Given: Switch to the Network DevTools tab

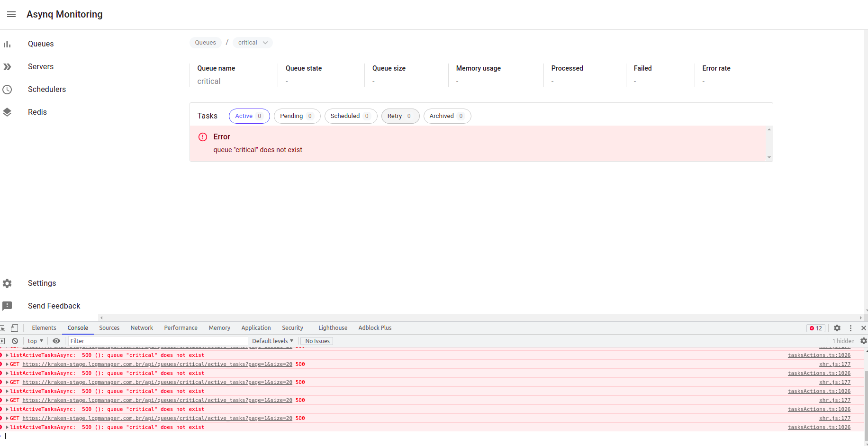Looking at the screenshot, I should point(142,328).
